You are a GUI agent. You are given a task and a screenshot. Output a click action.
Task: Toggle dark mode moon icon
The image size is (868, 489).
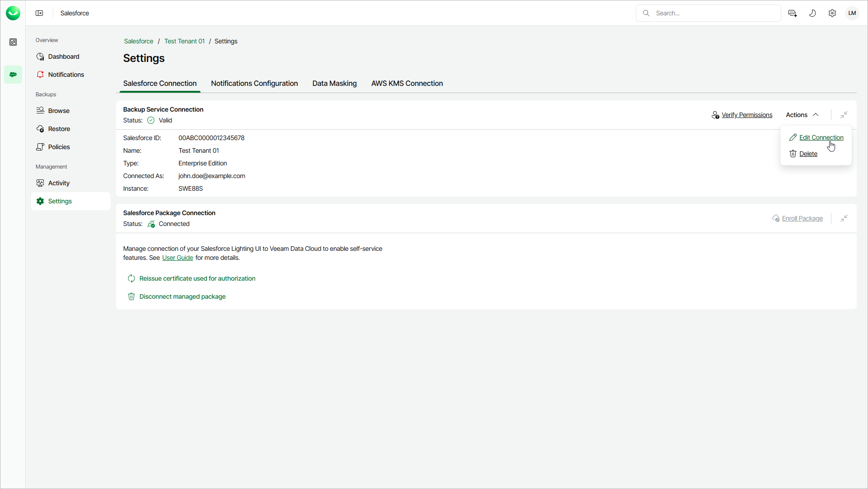(x=812, y=13)
